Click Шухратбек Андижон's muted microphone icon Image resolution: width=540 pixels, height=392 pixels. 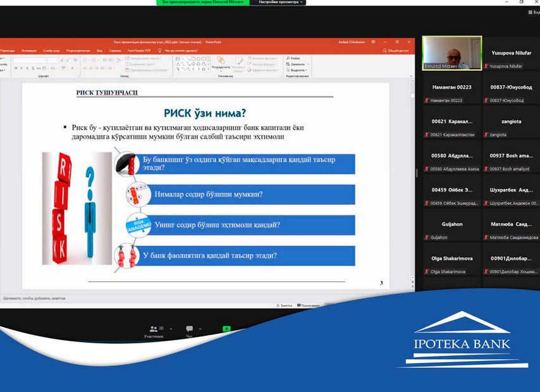coord(486,203)
